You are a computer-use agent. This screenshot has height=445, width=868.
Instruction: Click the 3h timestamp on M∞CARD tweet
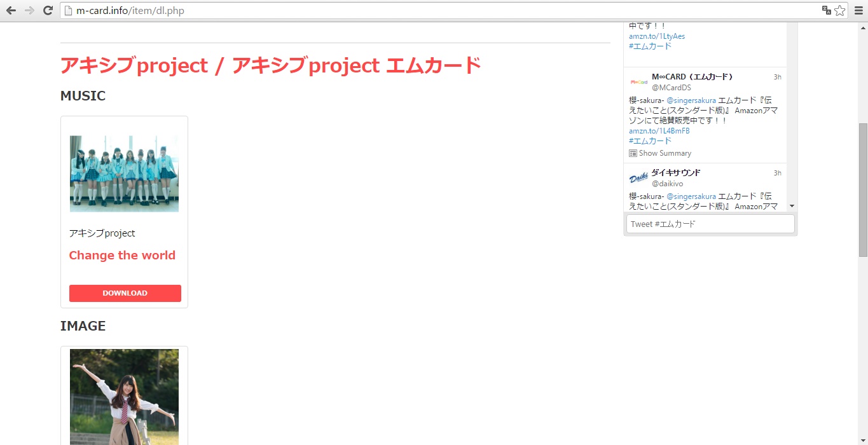pyautogui.click(x=777, y=77)
